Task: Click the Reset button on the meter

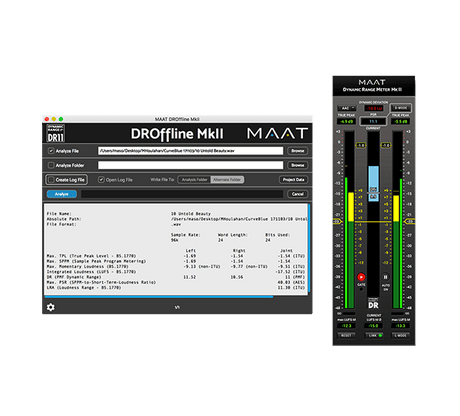Action: [346, 335]
